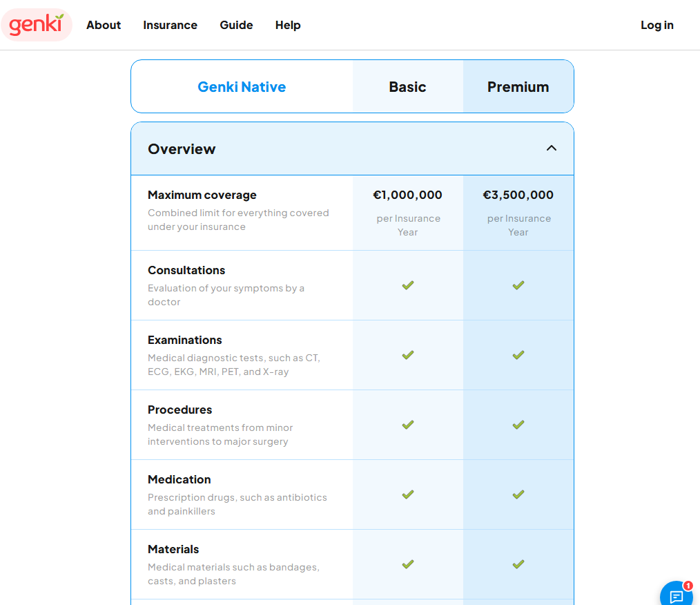Click the Basic checkmark for Medication

point(408,494)
